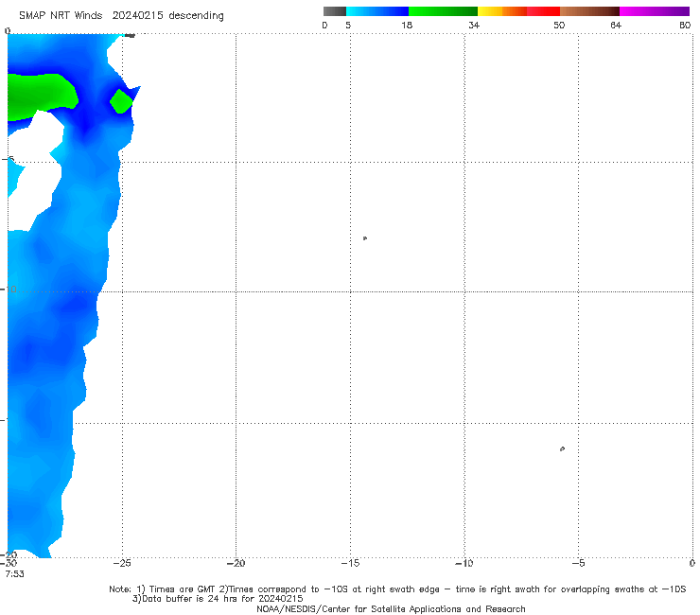Click the small green diamond-shaped wind patch

(121, 101)
